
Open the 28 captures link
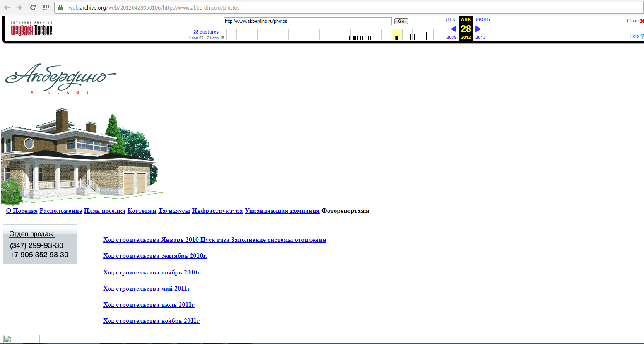(x=206, y=32)
